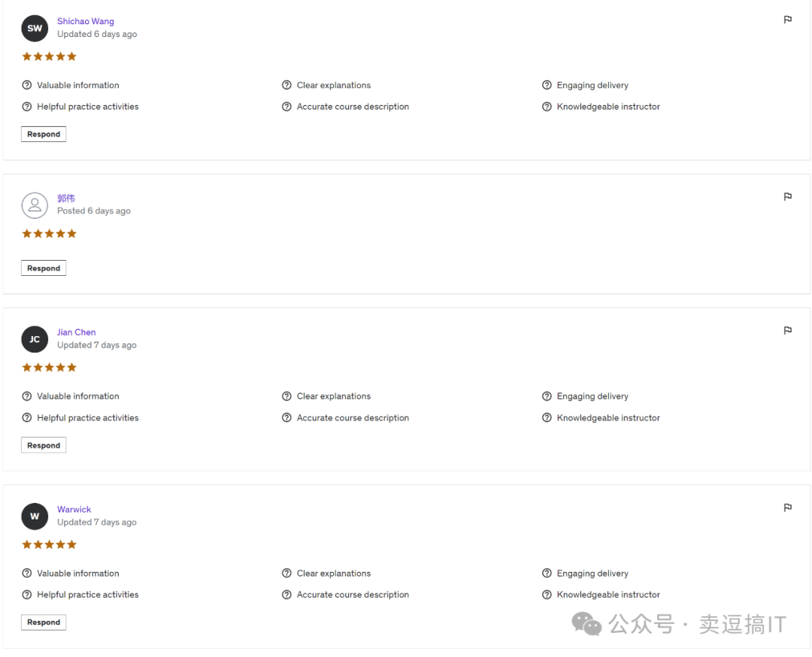
Task: Open Shichao Wang's SW avatar
Action: tap(35, 28)
